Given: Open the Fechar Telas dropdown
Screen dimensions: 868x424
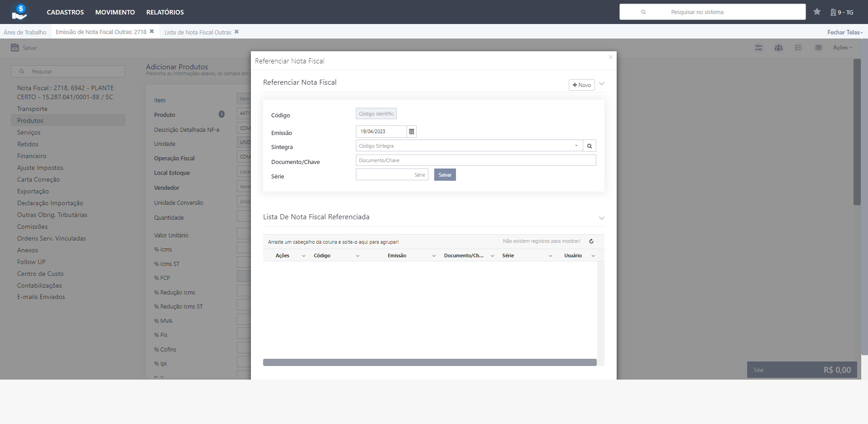Looking at the screenshot, I should (845, 32).
